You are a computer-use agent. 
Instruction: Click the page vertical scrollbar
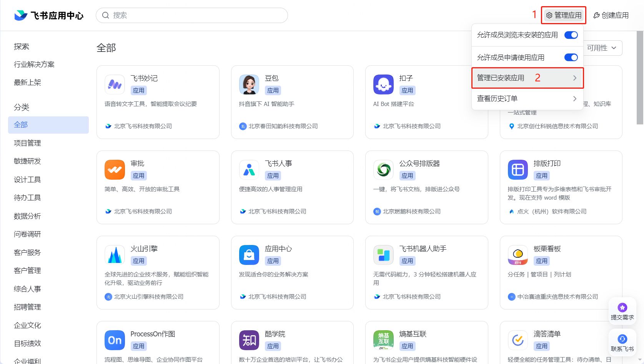(640, 78)
